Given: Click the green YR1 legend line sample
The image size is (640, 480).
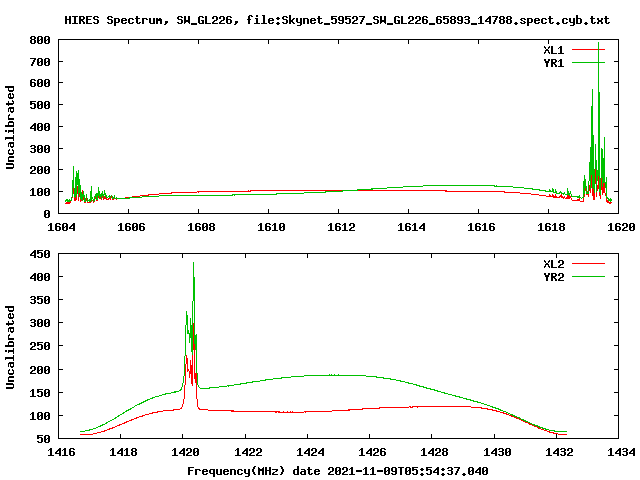Looking at the screenshot, I should coord(588,62).
